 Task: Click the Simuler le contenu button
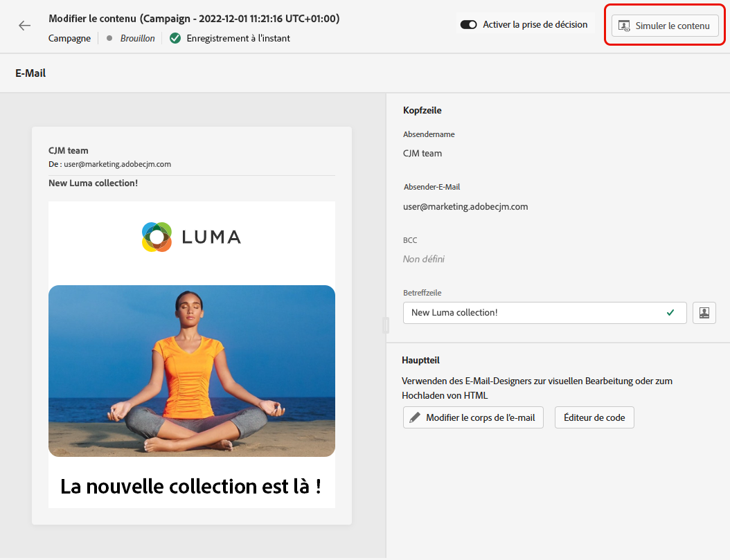665,26
